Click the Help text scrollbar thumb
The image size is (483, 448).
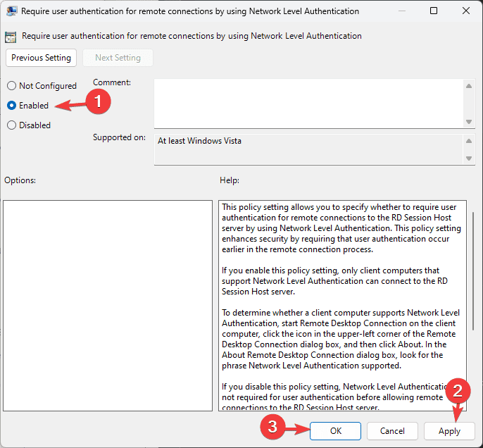coord(473,271)
